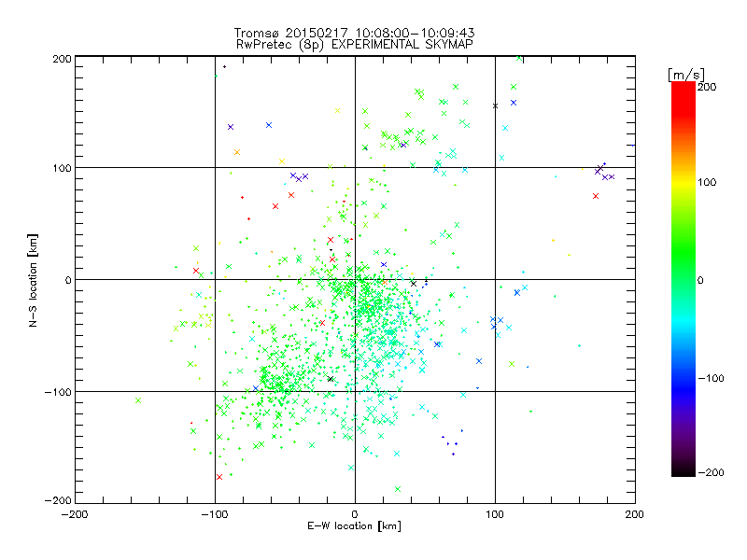Click the N-S axis tick label "200"
Viewport: 747px width, 560px height.
(62, 59)
